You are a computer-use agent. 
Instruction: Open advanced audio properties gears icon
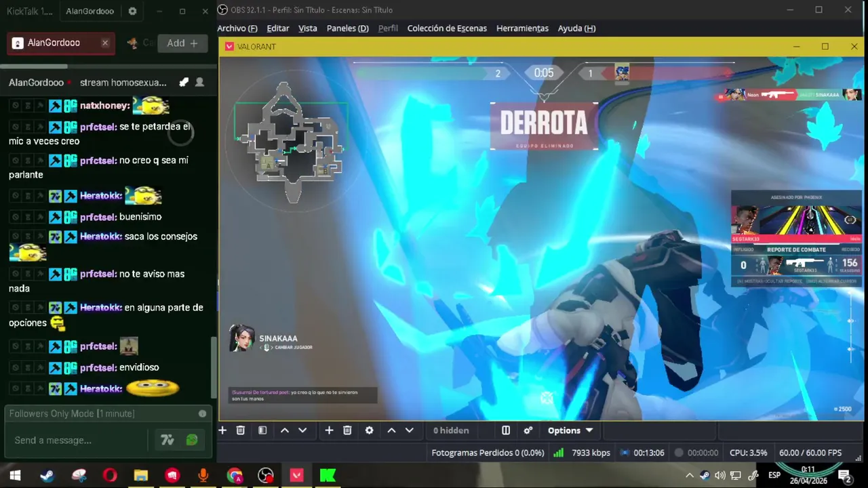tap(528, 430)
